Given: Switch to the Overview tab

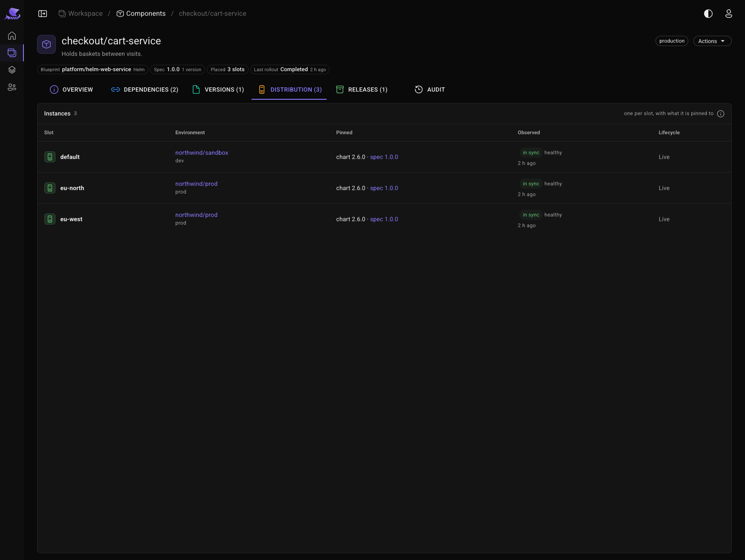Looking at the screenshot, I should pyautogui.click(x=71, y=89).
